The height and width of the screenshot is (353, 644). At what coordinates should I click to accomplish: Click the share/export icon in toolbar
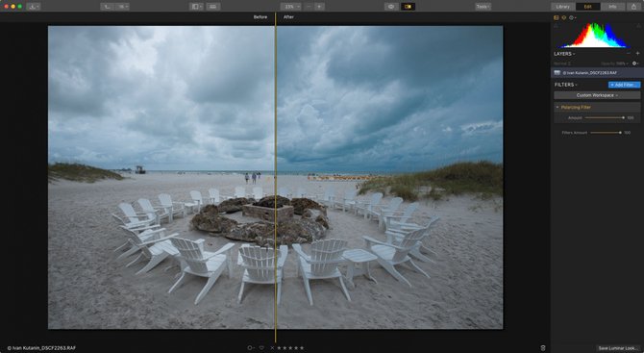pos(634,7)
